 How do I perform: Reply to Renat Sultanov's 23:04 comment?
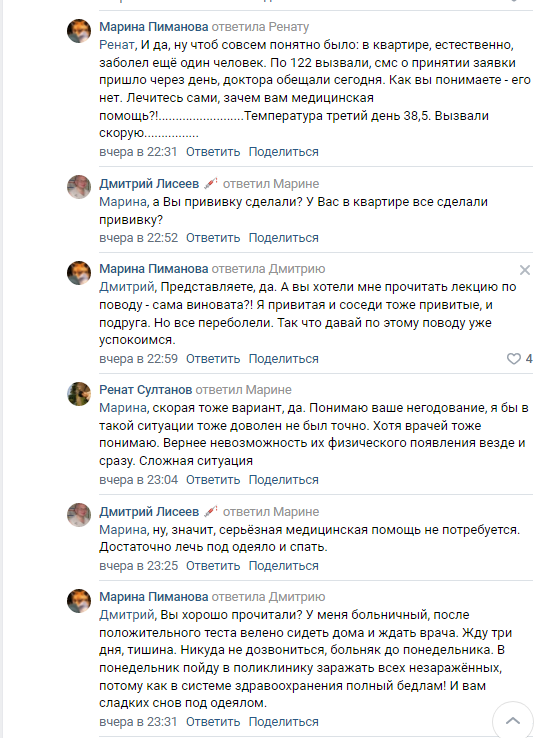[213, 480]
